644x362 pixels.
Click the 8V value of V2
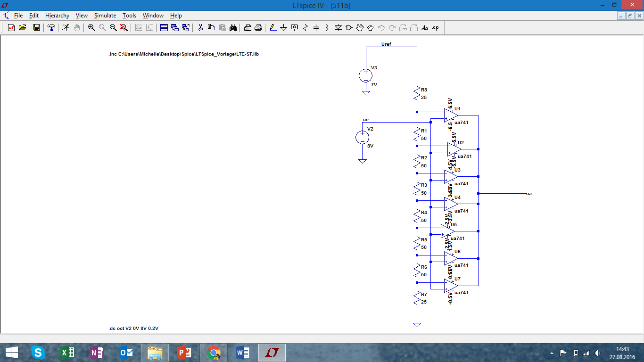click(x=370, y=146)
